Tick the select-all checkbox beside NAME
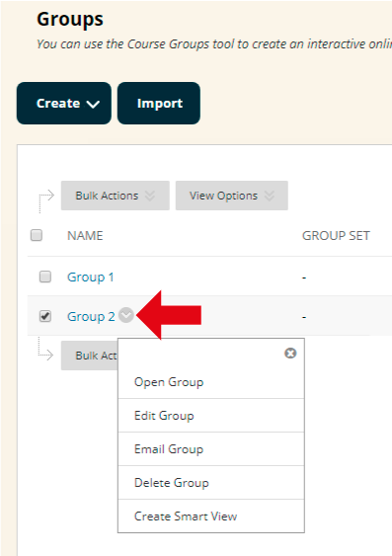Screen dimensions: 392x556 point(37,235)
